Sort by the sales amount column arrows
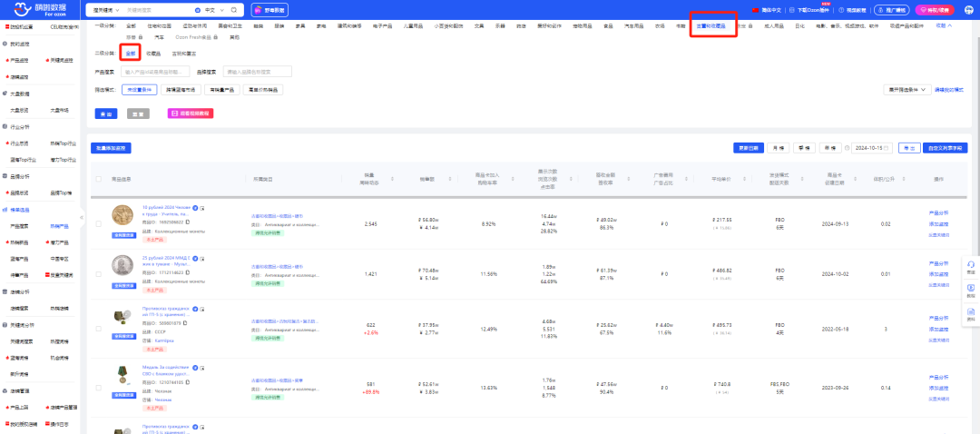This screenshot has width=980, height=434. (x=448, y=180)
